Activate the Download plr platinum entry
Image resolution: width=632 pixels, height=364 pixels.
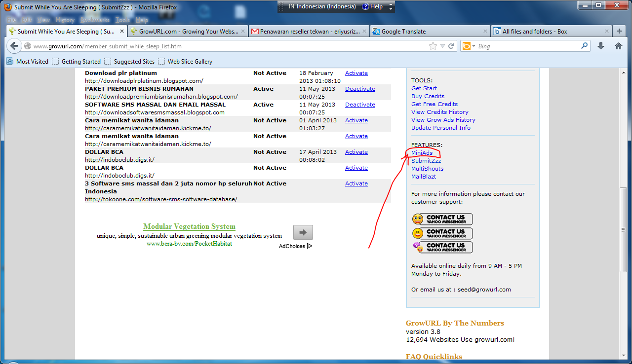click(x=356, y=73)
